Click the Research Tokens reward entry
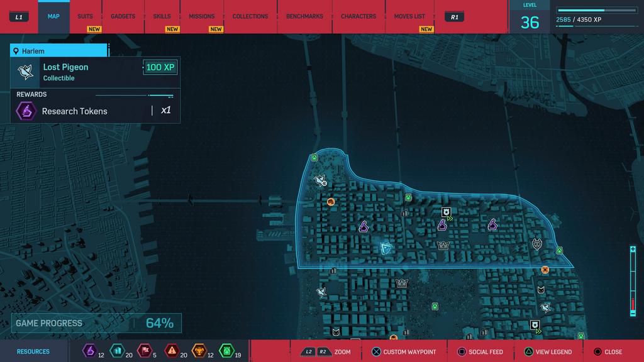This screenshot has height=362, width=644. (74, 111)
